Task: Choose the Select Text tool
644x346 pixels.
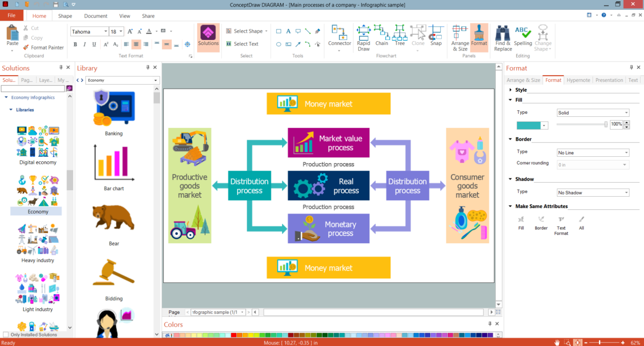Action: [242, 44]
